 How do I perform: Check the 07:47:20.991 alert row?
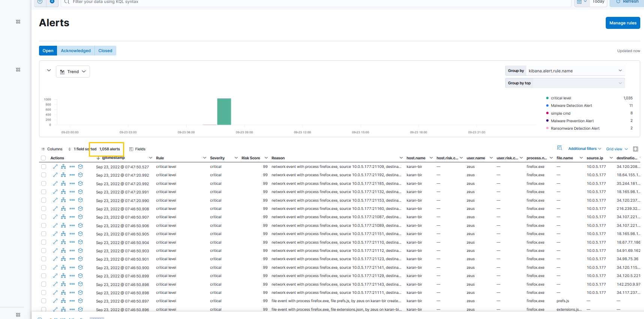pyautogui.click(x=44, y=192)
